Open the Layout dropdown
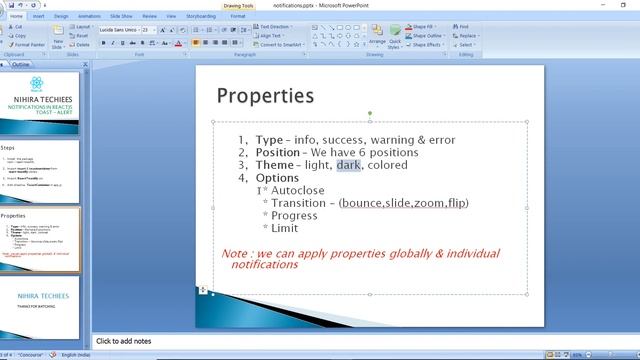Image resolution: width=640 pixels, height=360 pixels. pyautogui.click(x=81, y=27)
